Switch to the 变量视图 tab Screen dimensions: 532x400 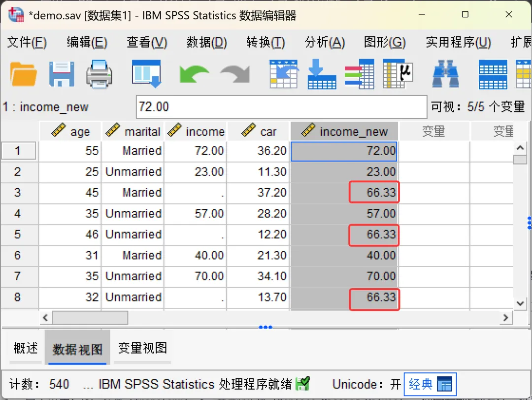tap(142, 348)
